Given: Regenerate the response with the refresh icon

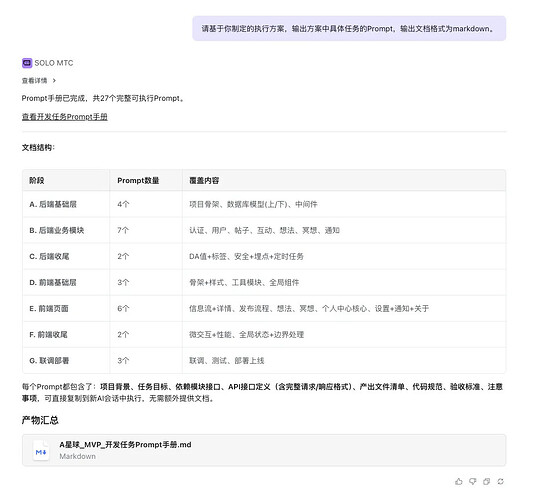Looking at the screenshot, I should click(500, 481).
